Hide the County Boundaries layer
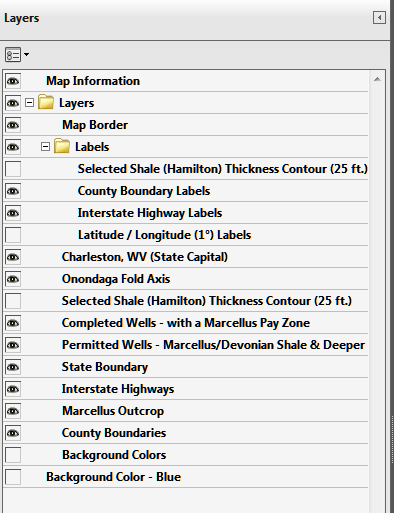 [x=13, y=433]
